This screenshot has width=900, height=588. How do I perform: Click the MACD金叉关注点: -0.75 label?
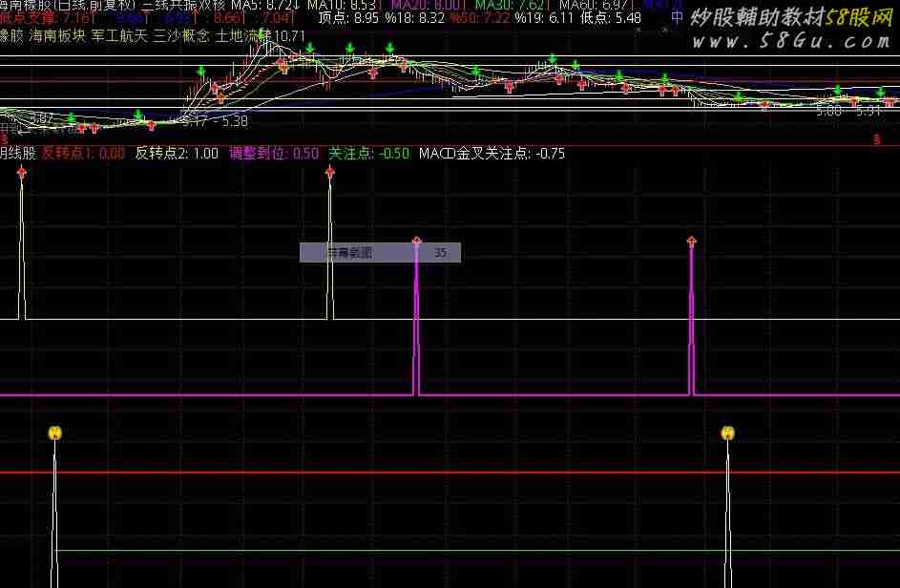tap(492, 154)
